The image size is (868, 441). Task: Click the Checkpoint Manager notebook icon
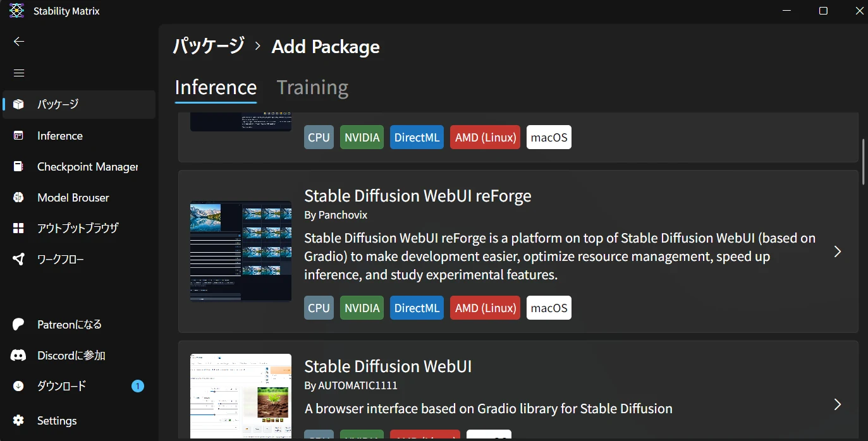click(18, 167)
